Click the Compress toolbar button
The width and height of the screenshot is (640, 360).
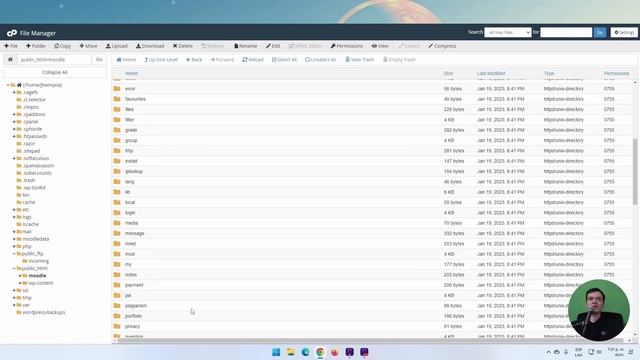point(442,46)
